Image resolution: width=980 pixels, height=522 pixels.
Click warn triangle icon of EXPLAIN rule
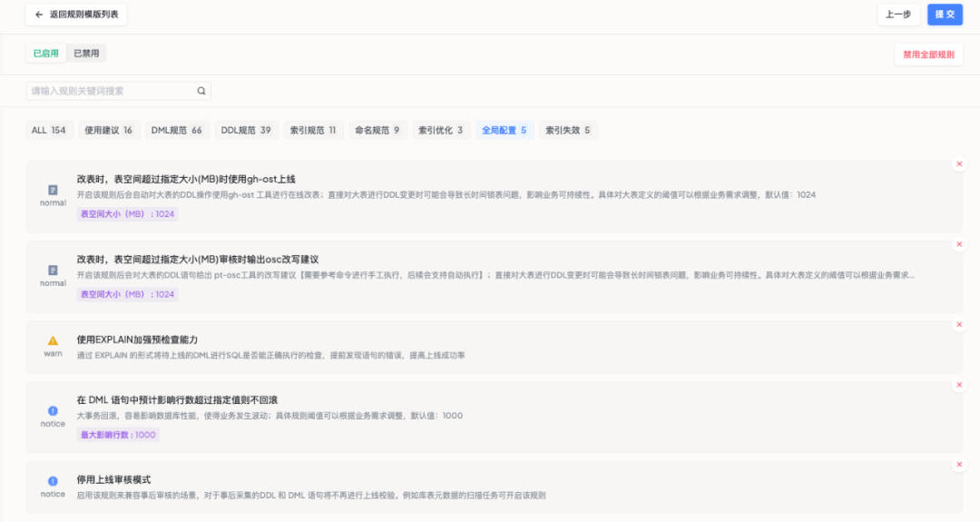click(x=54, y=340)
